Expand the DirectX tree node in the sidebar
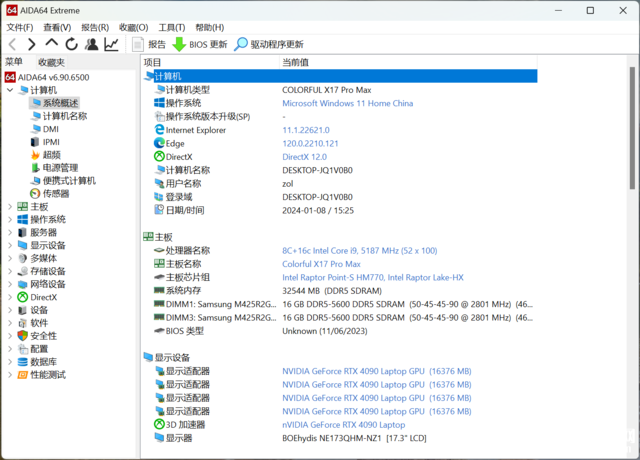Screen dimensions: 640x460 10,297
